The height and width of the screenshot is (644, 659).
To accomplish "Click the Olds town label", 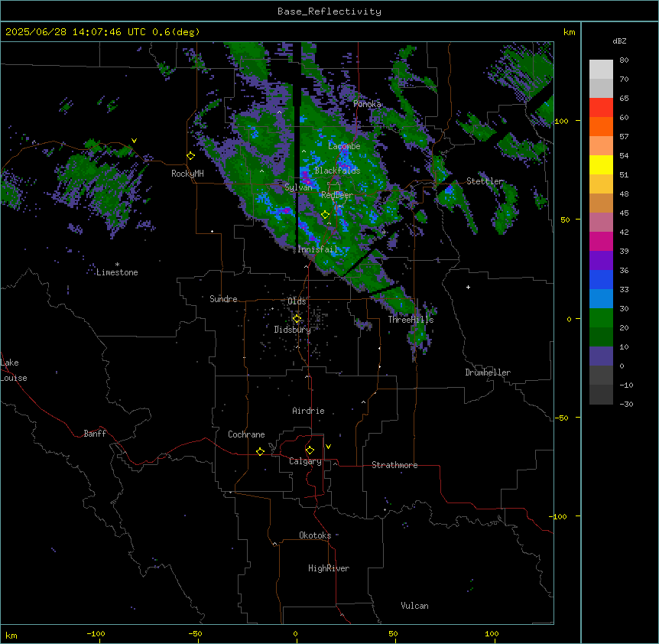I will [297, 301].
